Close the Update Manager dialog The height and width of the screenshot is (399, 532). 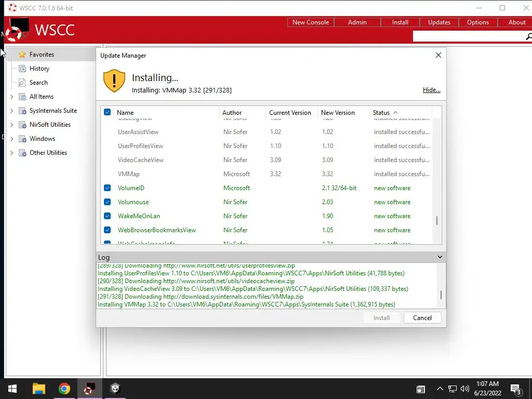[438, 55]
